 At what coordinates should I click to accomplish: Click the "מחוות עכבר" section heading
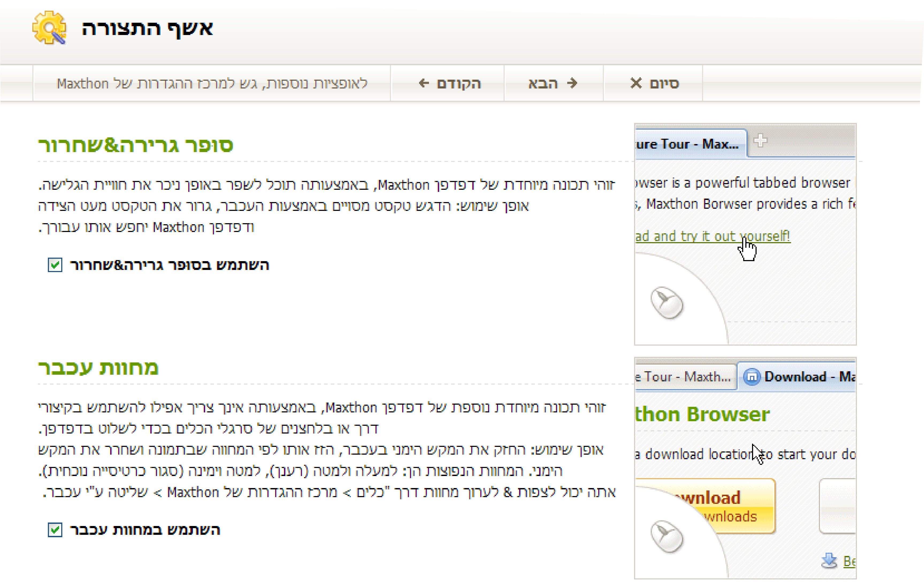pyautogui.click(x=98, y=367)
